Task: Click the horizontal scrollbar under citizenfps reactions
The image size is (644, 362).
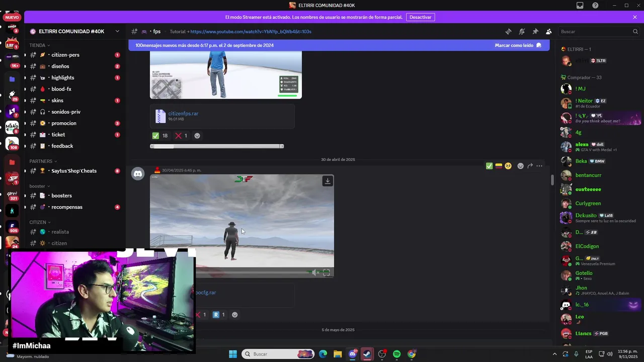Action: point(217,146)
